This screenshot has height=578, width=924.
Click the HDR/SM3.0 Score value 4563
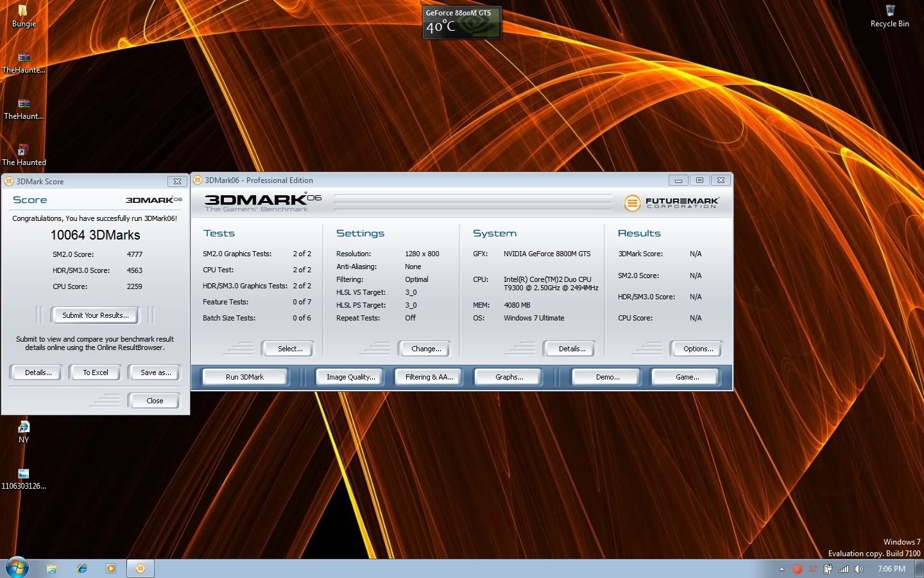(x=135, y=270)
